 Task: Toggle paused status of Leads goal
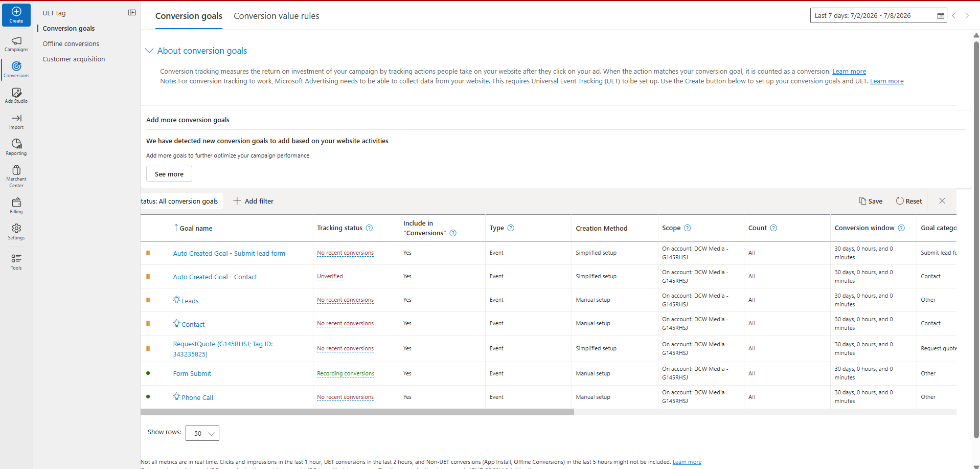click(x=148, y=300)
